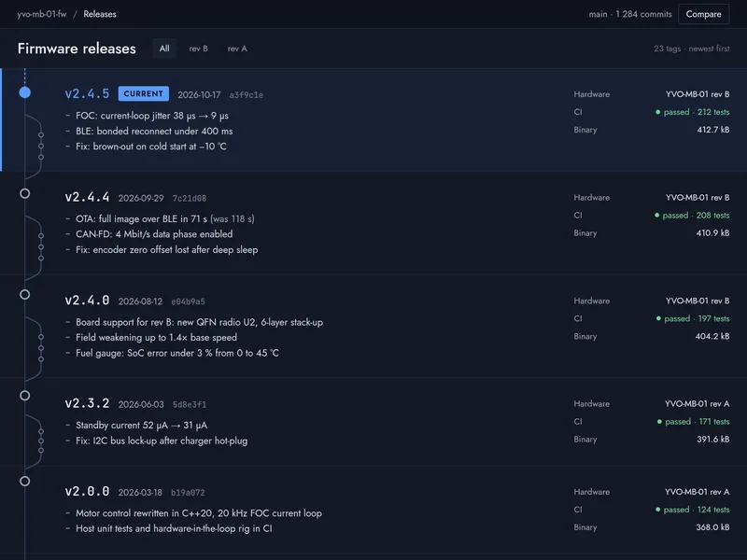The height and width of the screenshot is (560, 747).
Task: Click the v2.4.0 timeline node marker
Action: [x=25, y=294]
